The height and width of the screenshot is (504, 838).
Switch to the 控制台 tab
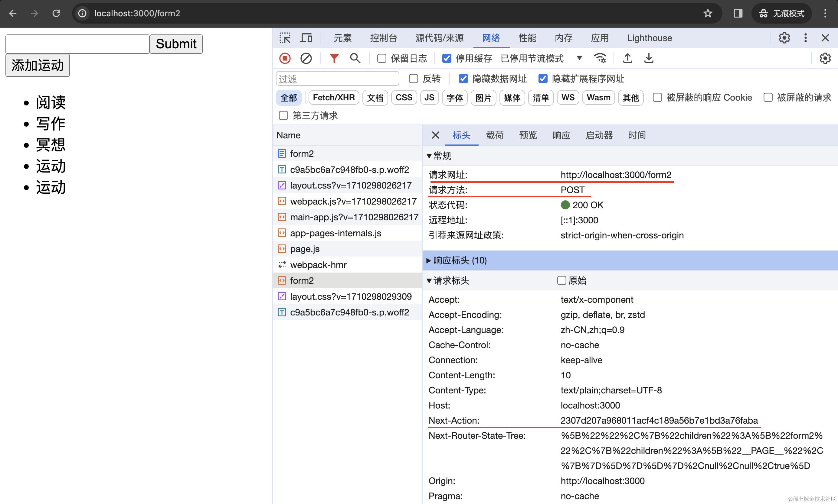click(384, 38)
